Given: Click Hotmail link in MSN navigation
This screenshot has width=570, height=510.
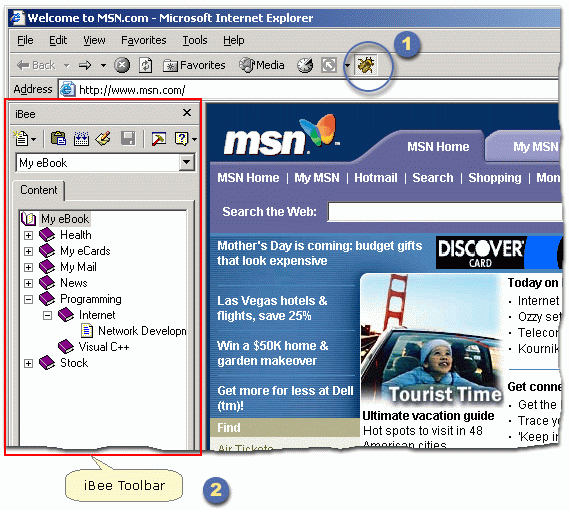Looking at the screenshot, I should [376, 178].
